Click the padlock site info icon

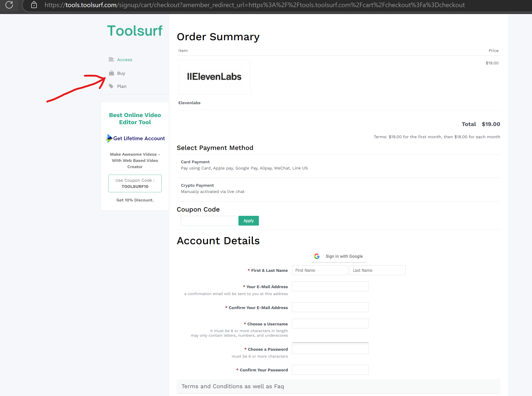[34, 5]
